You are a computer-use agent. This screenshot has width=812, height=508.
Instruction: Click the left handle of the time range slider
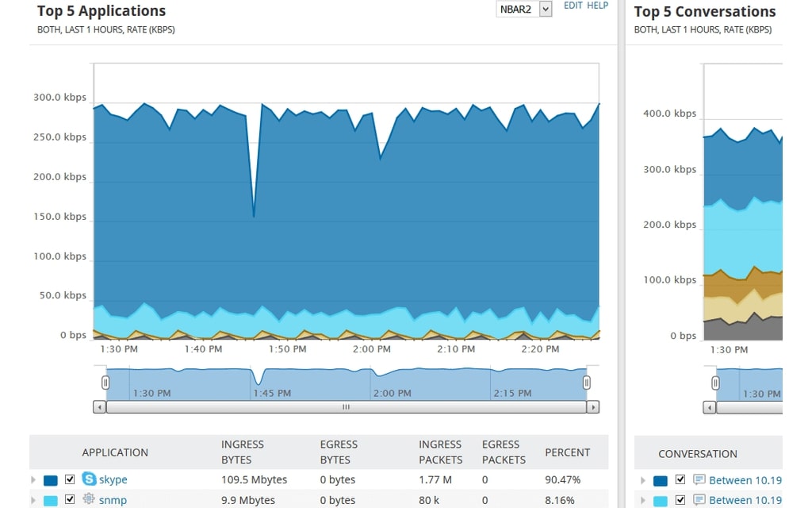pyautogui.click(x=105, y=382)
